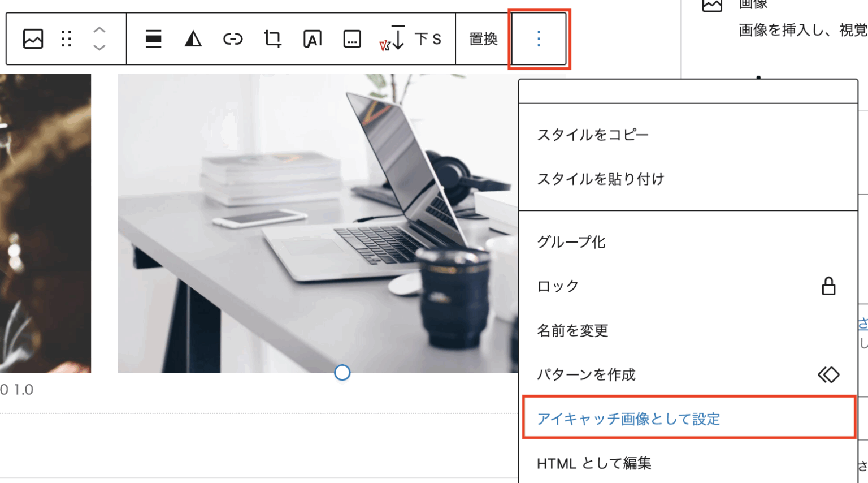The height and width of the screenshot is (483, 868).
Task: Insert a link on the image
Action: click(x=232, y=38)
